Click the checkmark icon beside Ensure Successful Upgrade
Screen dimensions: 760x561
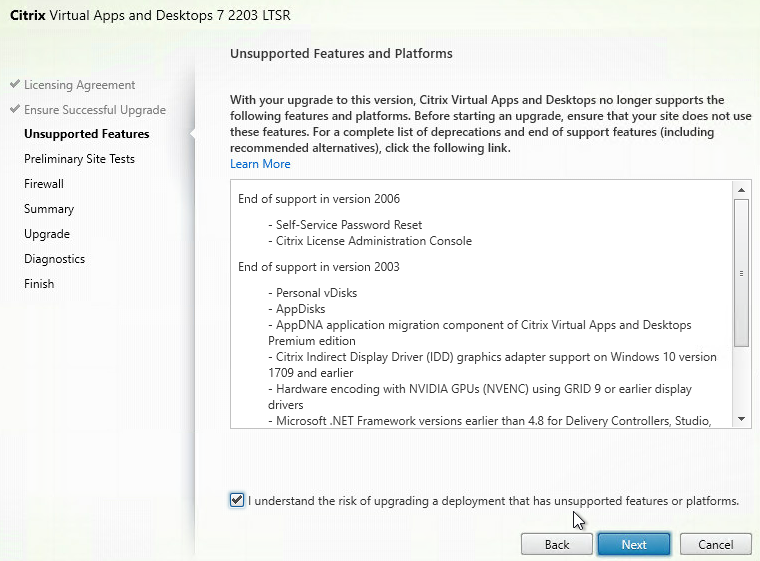click(x=15, y=109)
